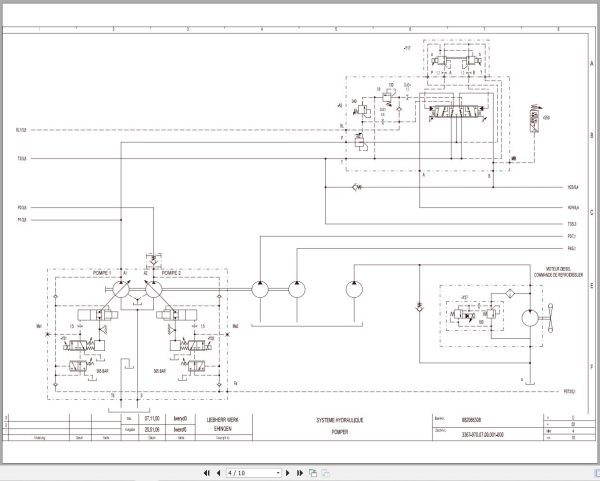
Task: Click the EHINGEN text in the title block
Action: (x=223, y=429)
